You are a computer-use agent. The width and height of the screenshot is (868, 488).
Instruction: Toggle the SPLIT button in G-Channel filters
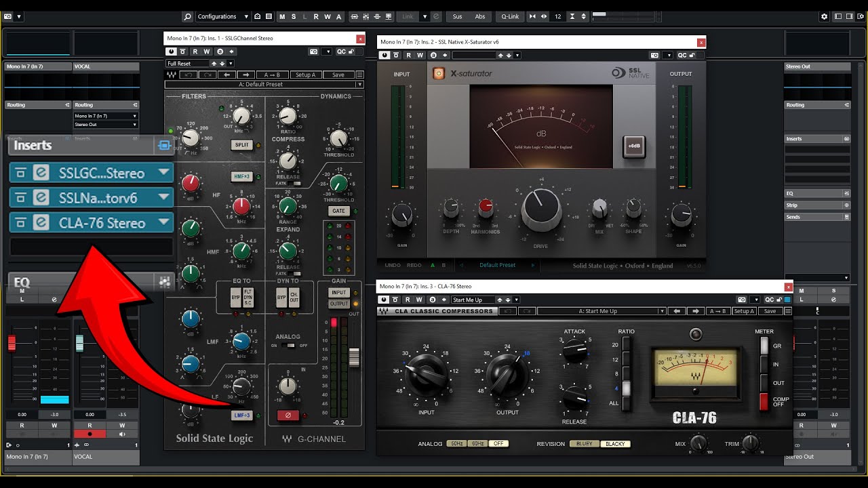pyautogui.click(x=241, y=145)
